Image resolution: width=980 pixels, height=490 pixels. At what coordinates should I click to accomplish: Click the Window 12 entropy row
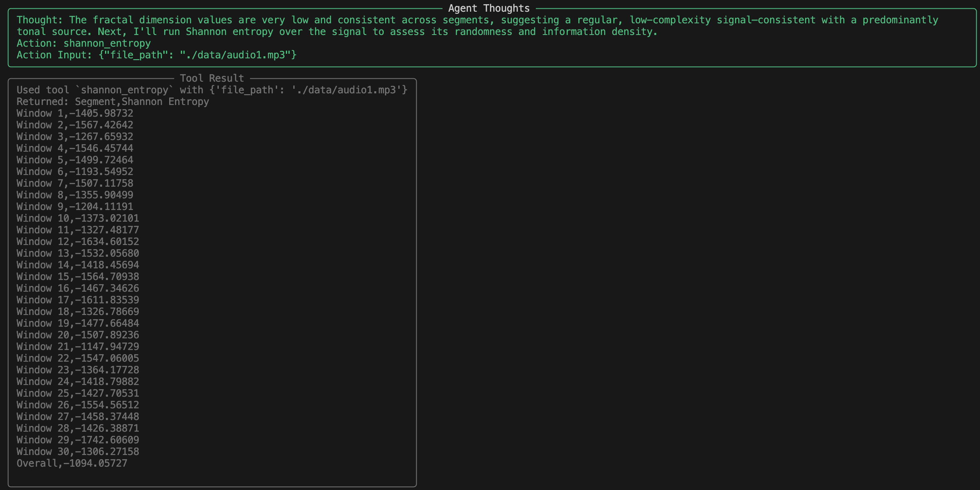click(x=78, y=242)
